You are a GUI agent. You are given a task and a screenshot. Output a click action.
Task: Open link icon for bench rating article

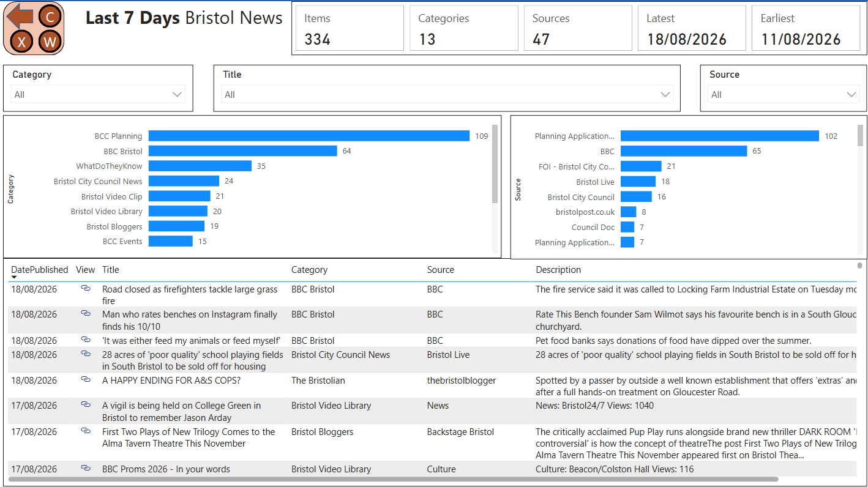pos(86,313)
